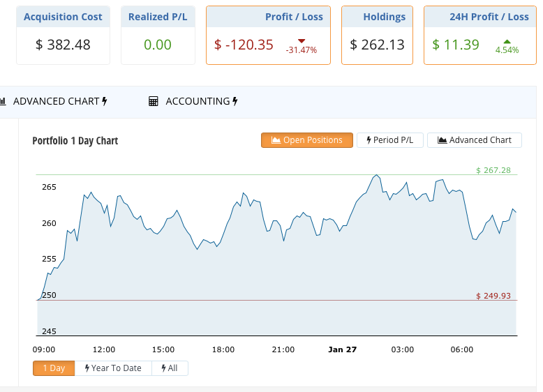The image size is (543, 392).
Task: Click lightning bolt next to Advanced Chart tab
Action: [x=105, y=101]
